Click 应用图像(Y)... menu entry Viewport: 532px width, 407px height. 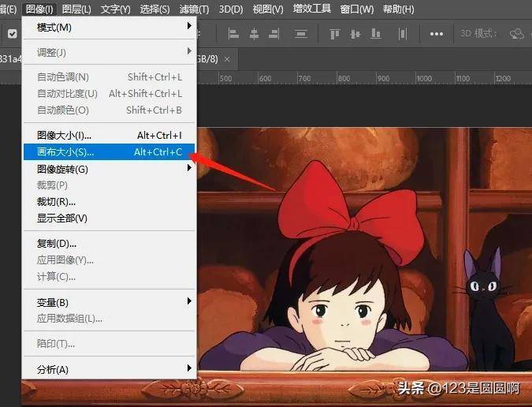[x=109, y=260]
